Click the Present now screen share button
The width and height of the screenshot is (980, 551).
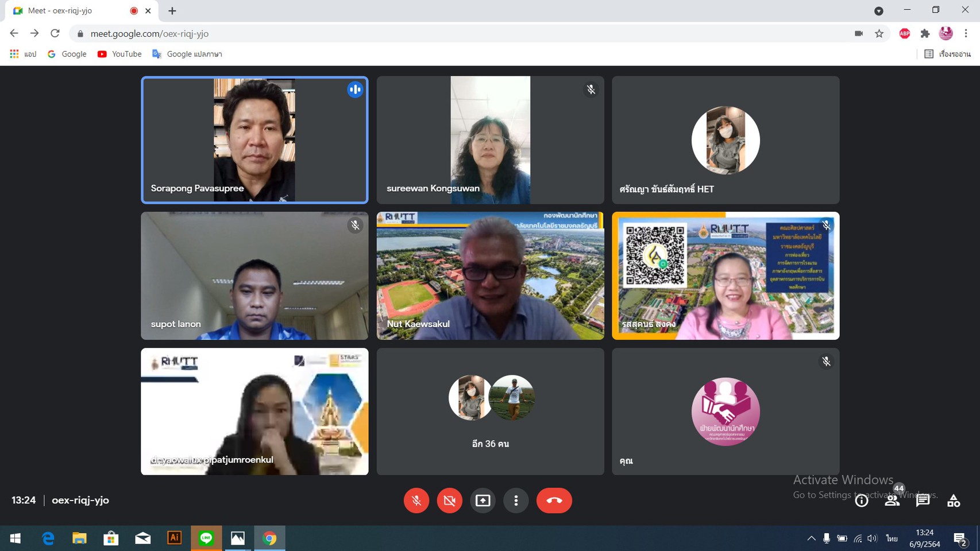[x=483, y=500]
